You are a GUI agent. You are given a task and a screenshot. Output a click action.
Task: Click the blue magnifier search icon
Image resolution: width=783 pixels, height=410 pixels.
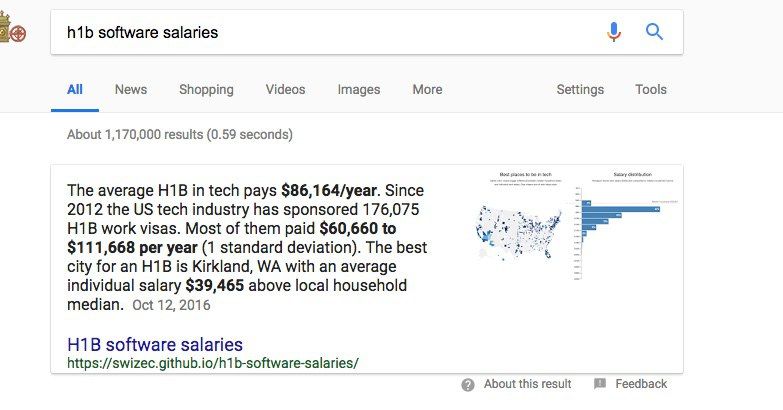(655, 32)
